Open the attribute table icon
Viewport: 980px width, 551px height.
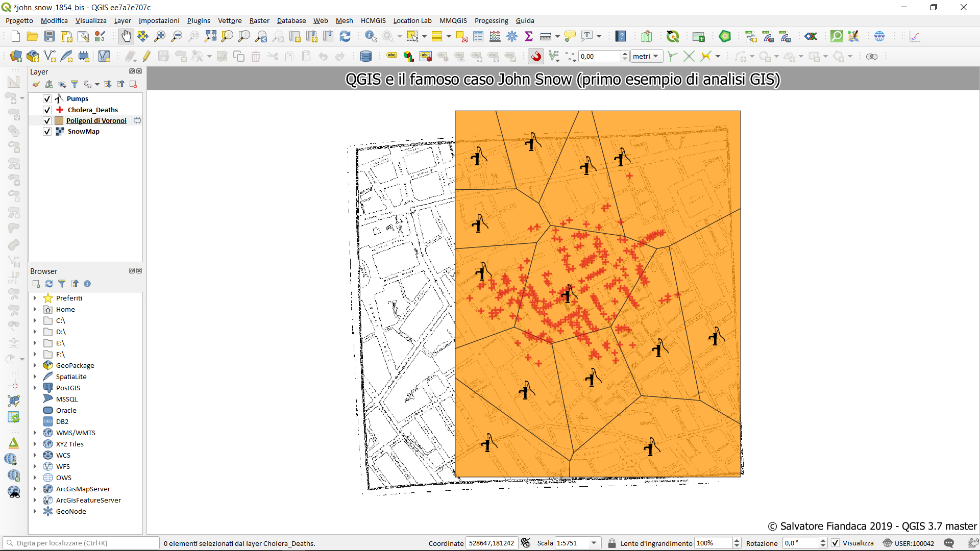coord(478,36)
